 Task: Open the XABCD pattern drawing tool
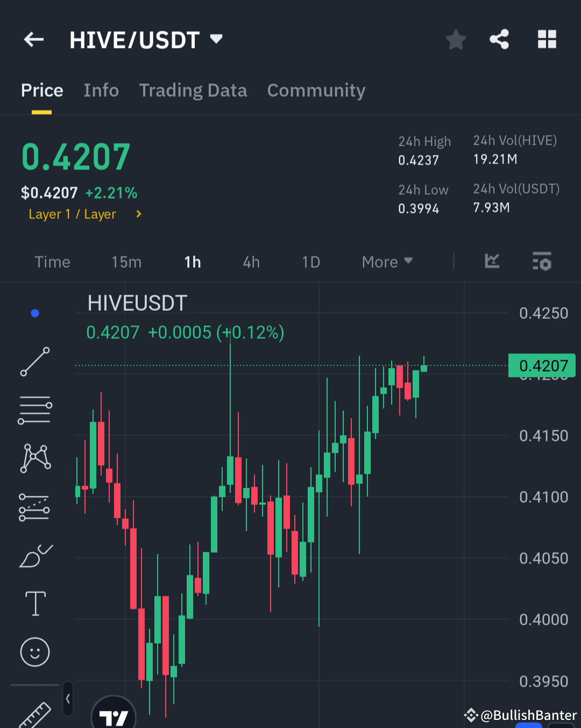pos(35,458)
